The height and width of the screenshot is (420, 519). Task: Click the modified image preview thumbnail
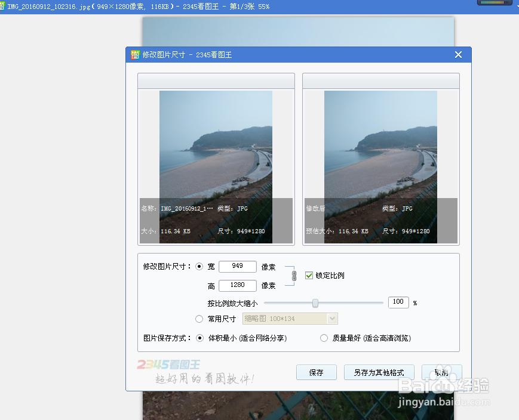[x=380, y=167]
